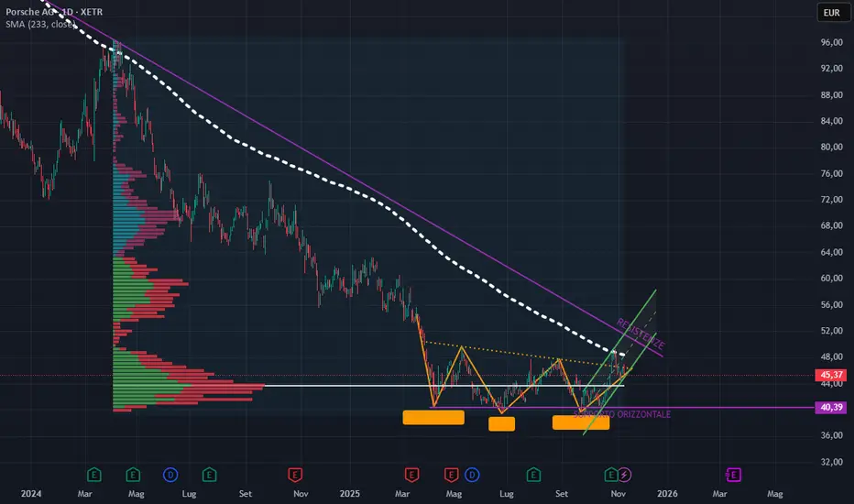
Task: Click the 2025 label on time axis
Action: coord(350,494)
